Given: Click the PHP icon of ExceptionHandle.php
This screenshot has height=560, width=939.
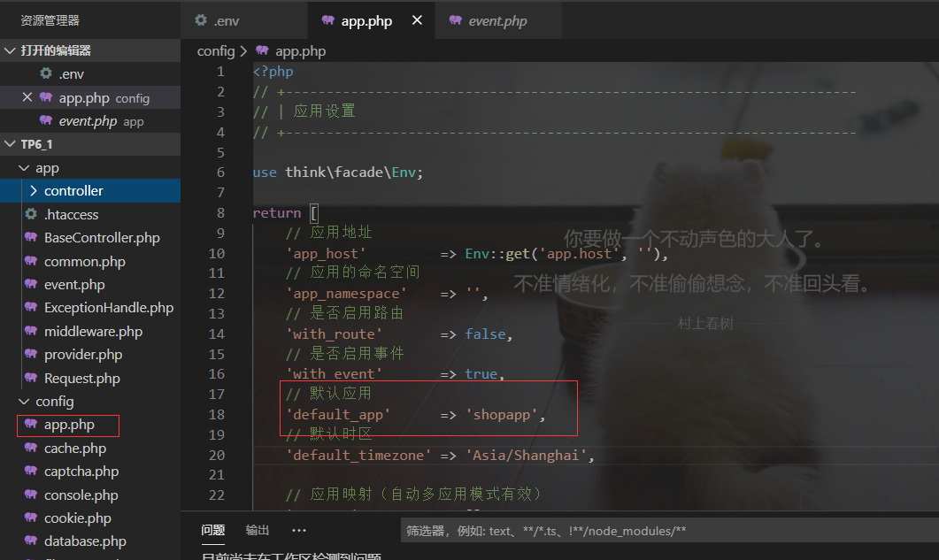Looking at the screenshot, I should tap(31, 307).
